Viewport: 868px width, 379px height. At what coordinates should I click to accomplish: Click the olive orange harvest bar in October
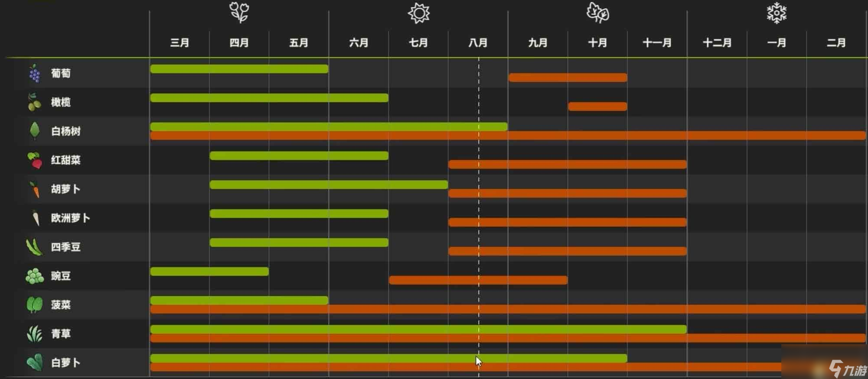pyautogui.click(x=598, y=106)
